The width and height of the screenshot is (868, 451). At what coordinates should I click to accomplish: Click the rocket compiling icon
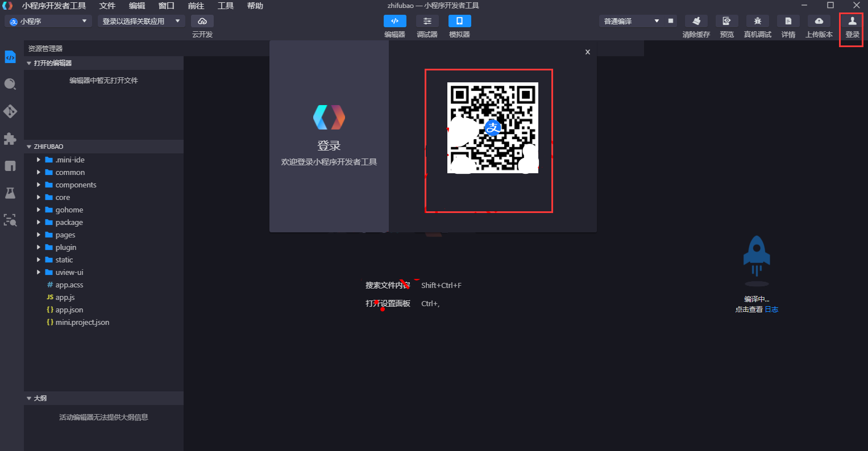757,260
